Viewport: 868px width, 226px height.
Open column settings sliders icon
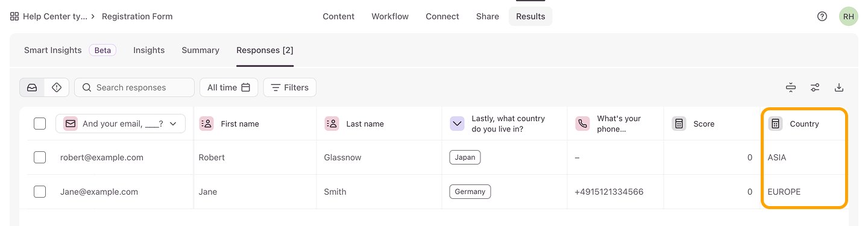pos(815,87)
